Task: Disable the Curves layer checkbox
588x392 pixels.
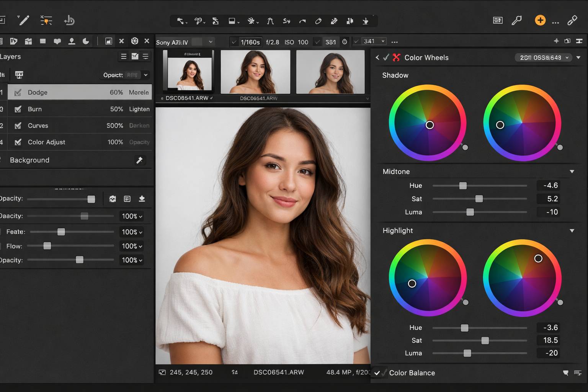Action: pyautogui.click(x=18, y=126)
